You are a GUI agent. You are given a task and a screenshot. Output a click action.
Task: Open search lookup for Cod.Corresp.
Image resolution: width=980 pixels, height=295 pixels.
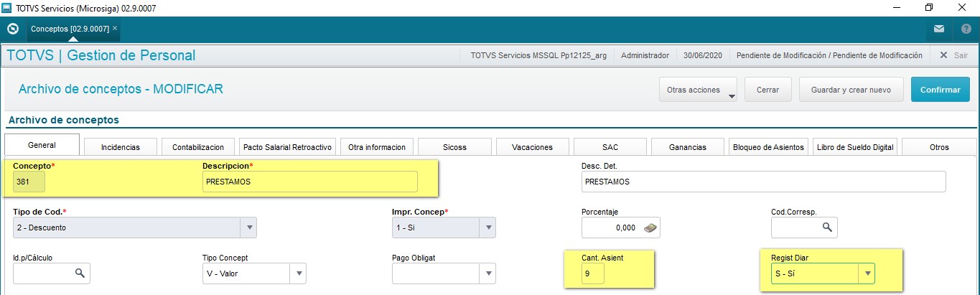tap(826, 228)
